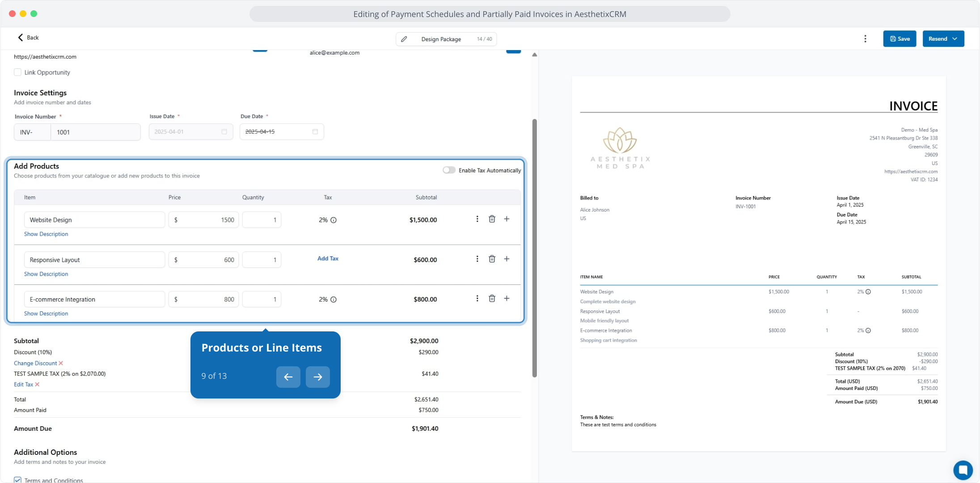Open the Due Date calendar picker

click(x=315, y=132)
